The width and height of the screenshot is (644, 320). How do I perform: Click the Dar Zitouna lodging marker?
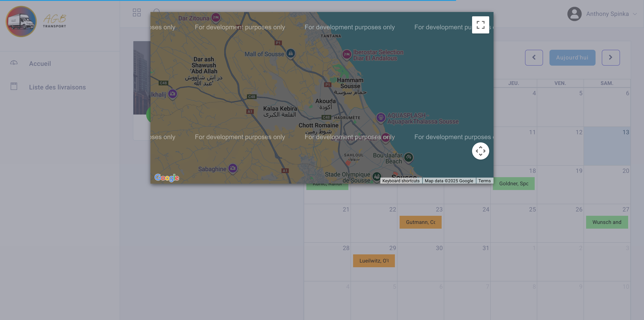point(215,18)
